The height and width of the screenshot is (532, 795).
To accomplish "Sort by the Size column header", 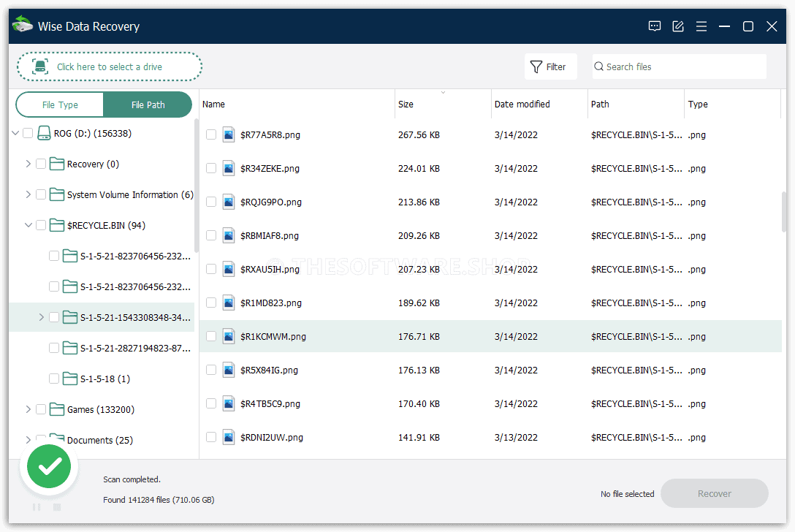I will 443,104.
